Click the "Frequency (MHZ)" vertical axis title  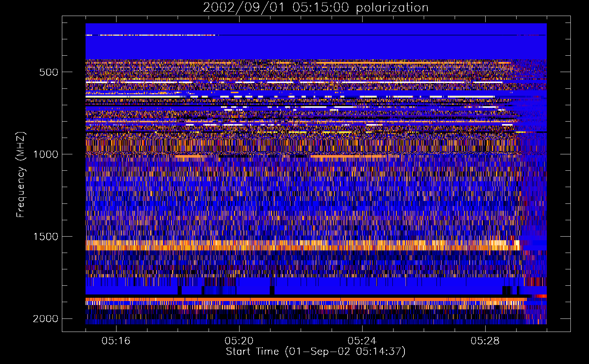pyautogui.click(x=21, y=175)
